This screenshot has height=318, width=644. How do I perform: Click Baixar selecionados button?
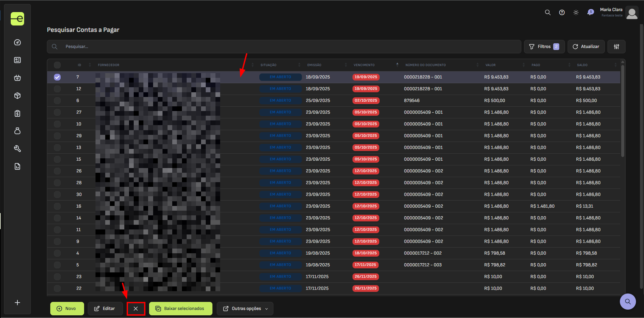(181, 309)
